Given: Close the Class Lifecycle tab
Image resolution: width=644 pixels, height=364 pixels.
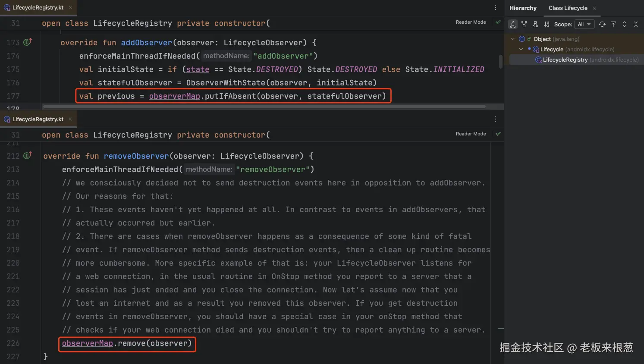Looking at the screenshot, I should point(594,8).
